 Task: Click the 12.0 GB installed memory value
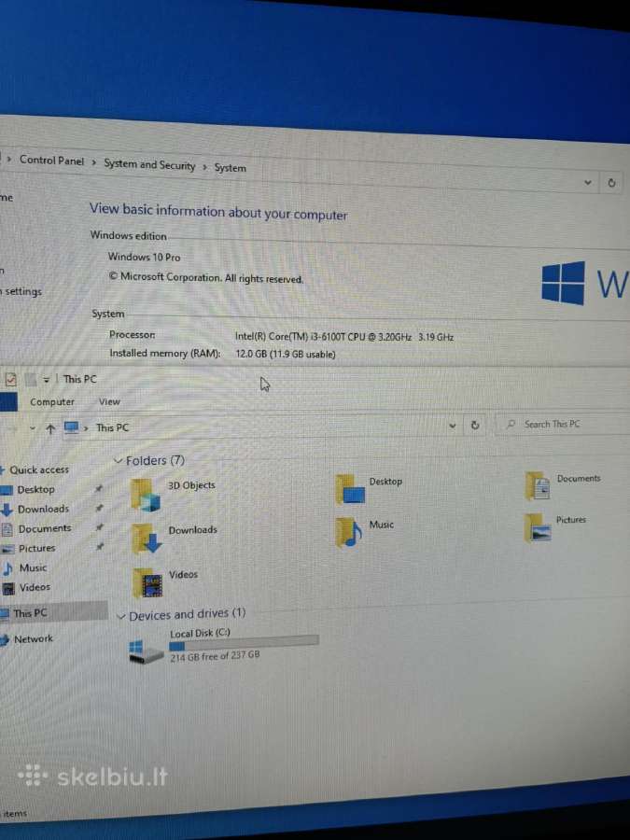point(286,354)
